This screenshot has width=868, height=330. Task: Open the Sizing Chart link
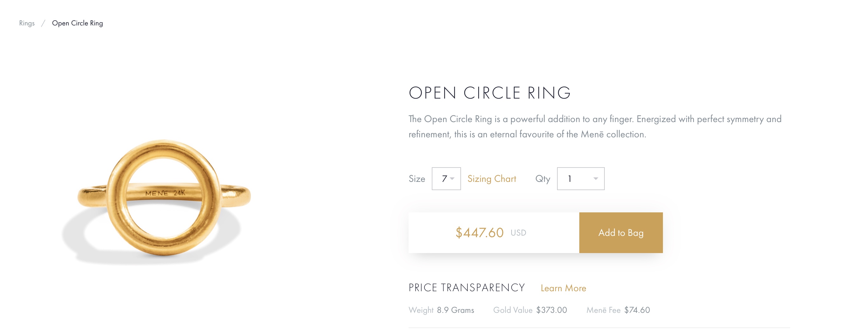(491, 179)
